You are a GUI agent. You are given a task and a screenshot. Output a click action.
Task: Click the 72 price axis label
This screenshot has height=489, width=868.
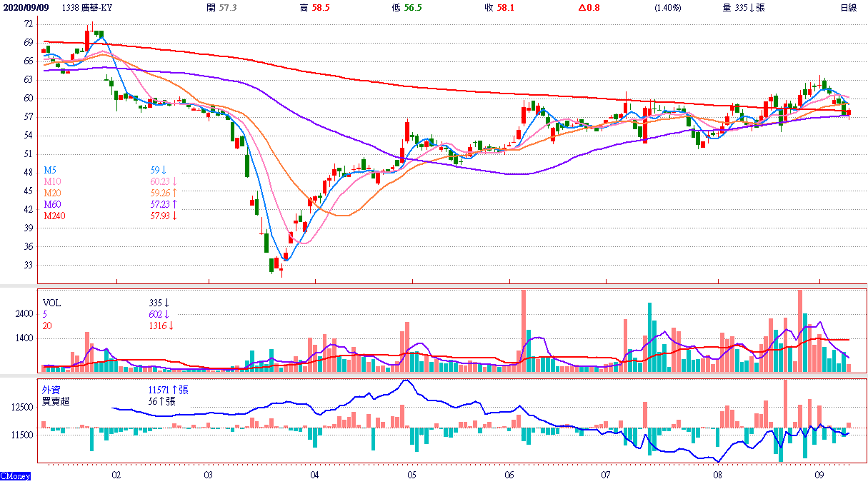tap(28, 24)
